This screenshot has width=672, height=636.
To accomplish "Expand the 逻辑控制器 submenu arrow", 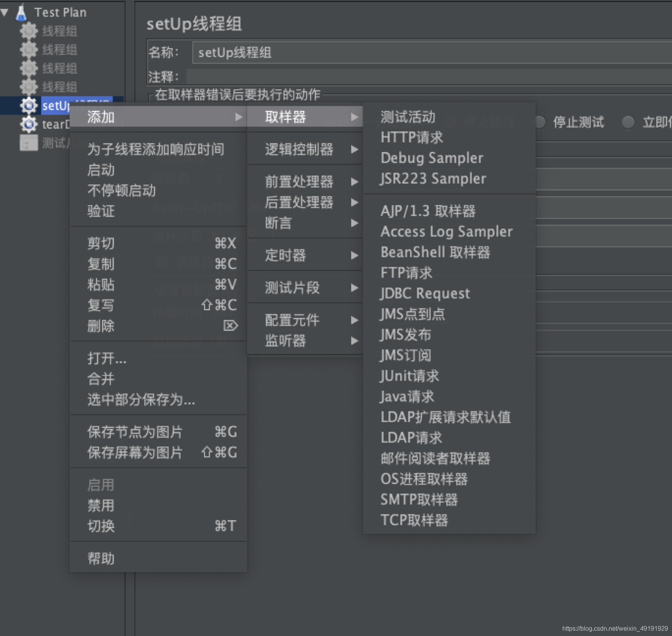I will [354, 149].
